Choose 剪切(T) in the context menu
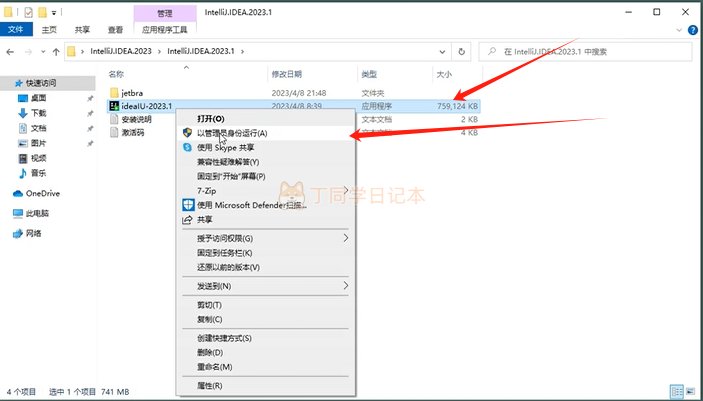The image size is (703, 401). coord(265,305)
